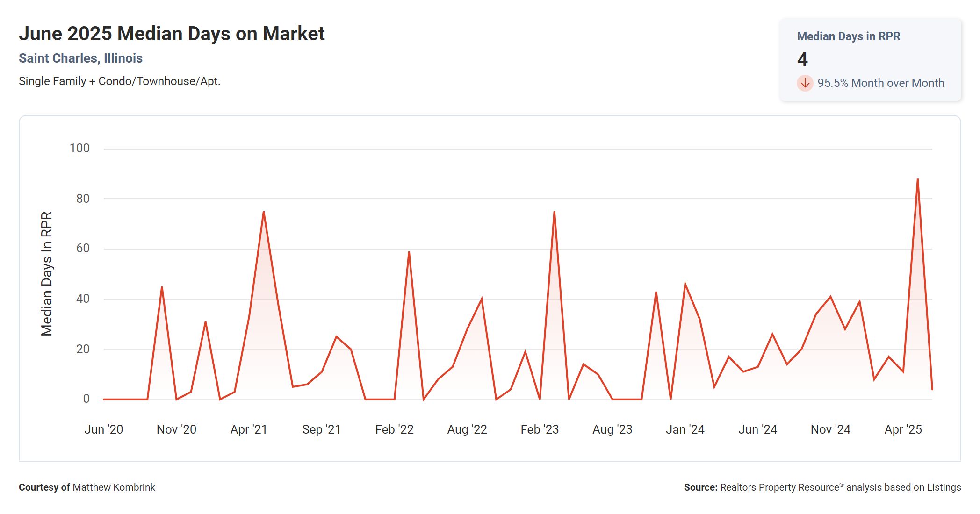This screenshot has height=514, width=980.
Task: Click the Apr '25 peak on the chart
Action: (917, 180)
